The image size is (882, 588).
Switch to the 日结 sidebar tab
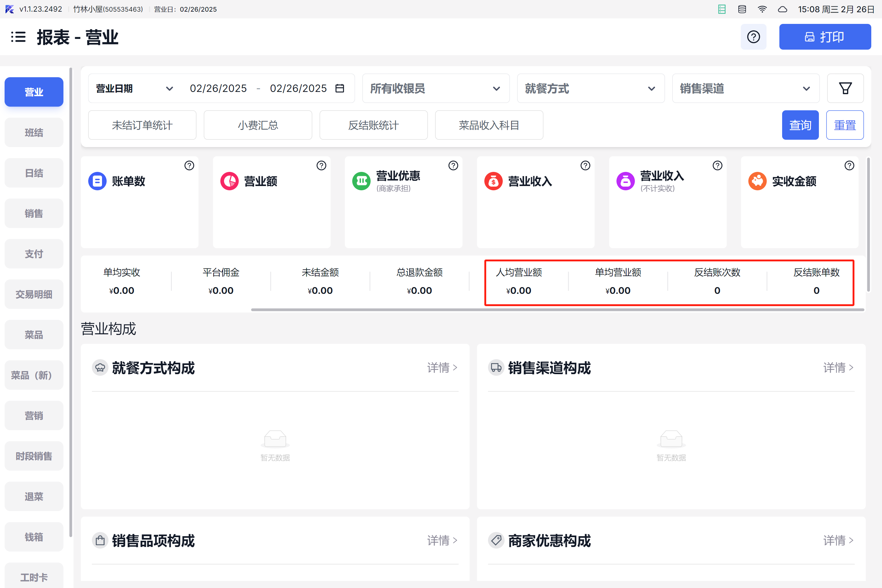pyautogui.click(x=34, y=173)
